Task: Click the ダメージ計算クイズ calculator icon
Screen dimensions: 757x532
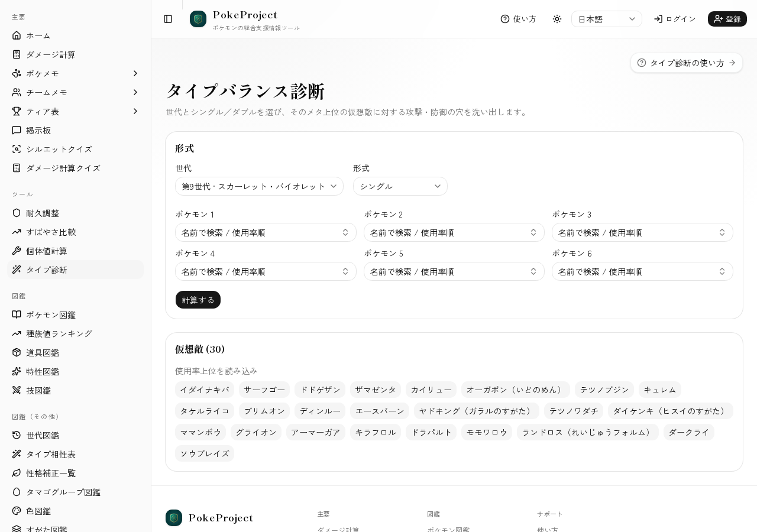Action: 17,168
